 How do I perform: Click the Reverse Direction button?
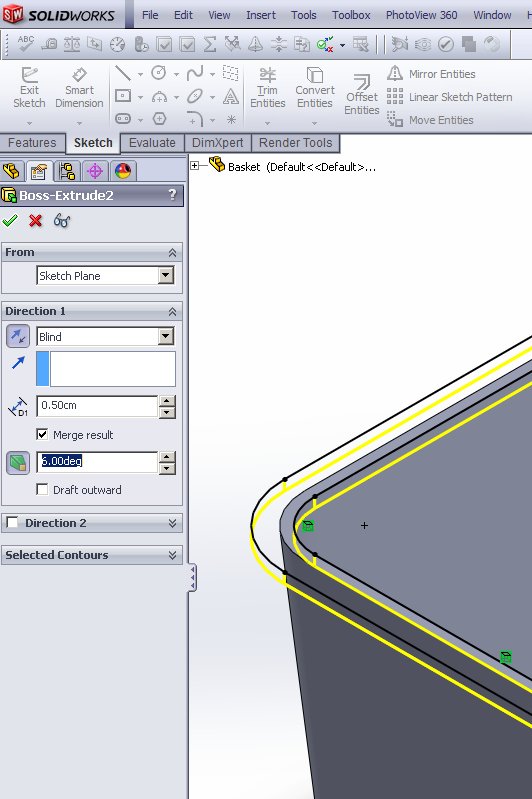18,336
